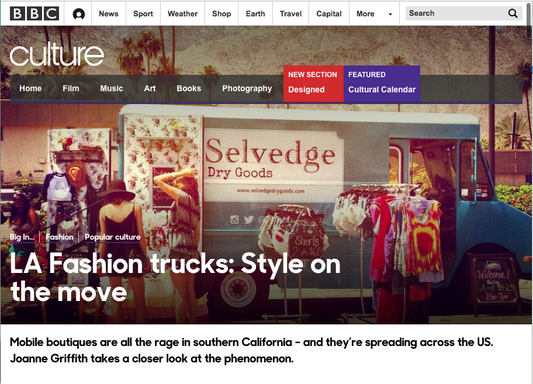Select Home in Culture navigation
The width and height of the screenshot is (533, 384).
point(31,88)
